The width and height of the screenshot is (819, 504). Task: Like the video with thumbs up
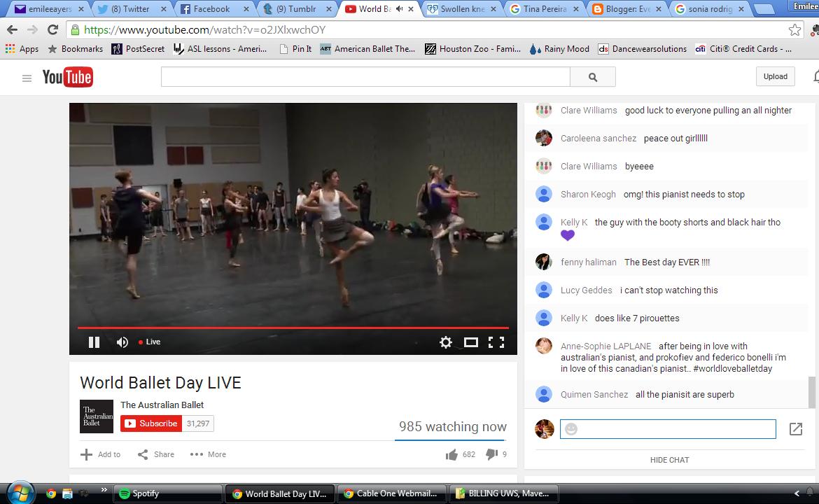[451, 454]
